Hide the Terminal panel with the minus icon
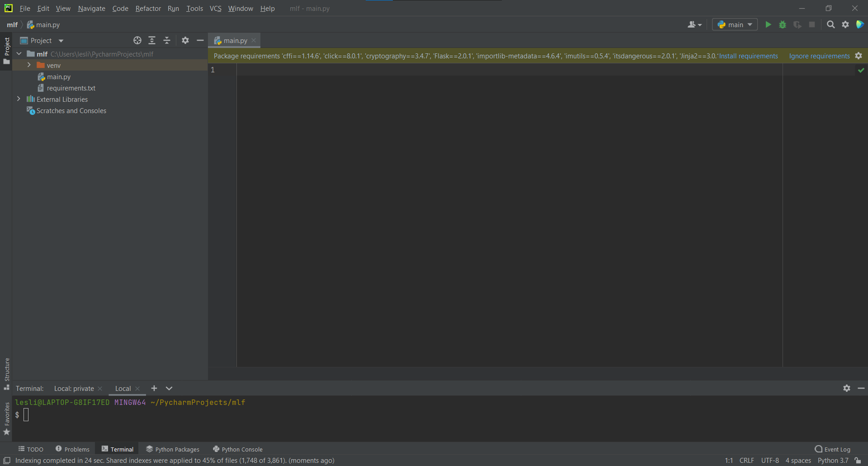 (x=861, y=388)
